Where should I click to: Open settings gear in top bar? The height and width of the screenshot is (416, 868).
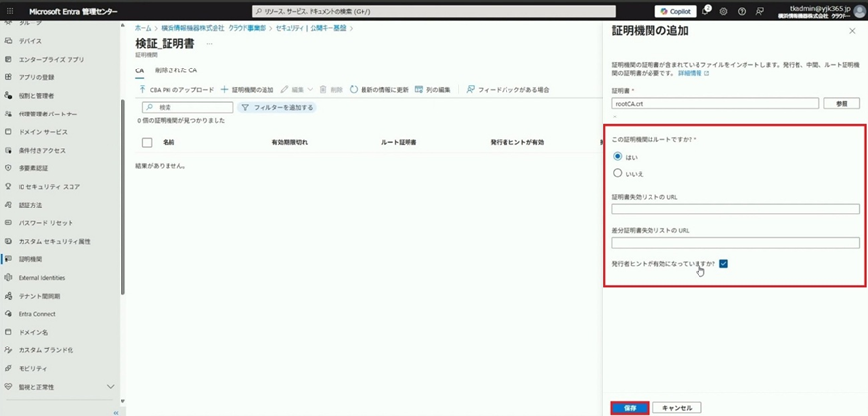point(723,11)
